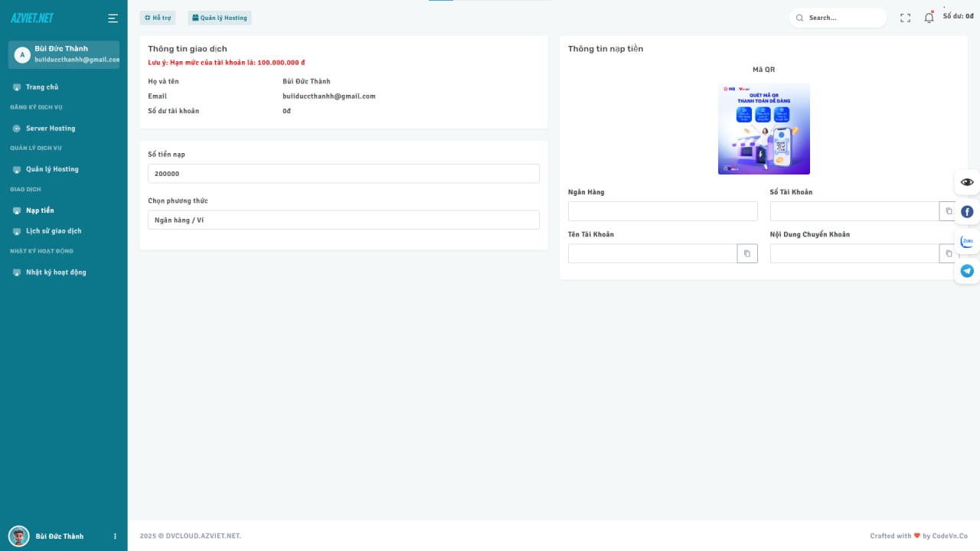The image size is (980, 551).
Task: Open Server Hosting in sidebar
Action: coord(51,129)
